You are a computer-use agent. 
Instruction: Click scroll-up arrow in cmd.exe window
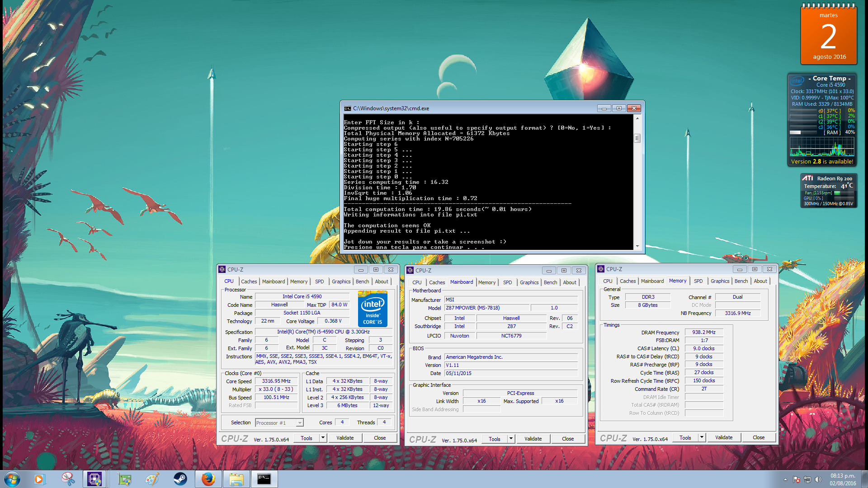[x=637, y=118]
